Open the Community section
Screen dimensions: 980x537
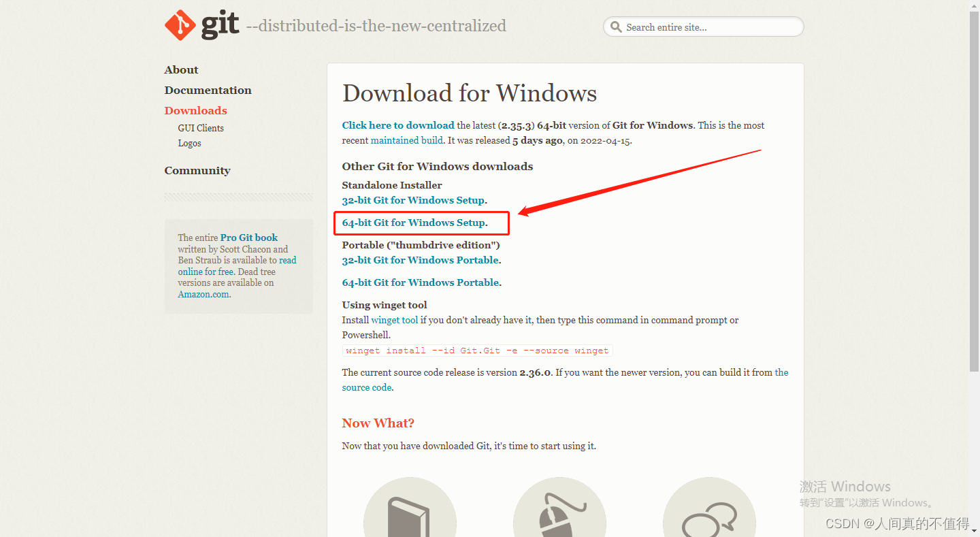(197, 171)
